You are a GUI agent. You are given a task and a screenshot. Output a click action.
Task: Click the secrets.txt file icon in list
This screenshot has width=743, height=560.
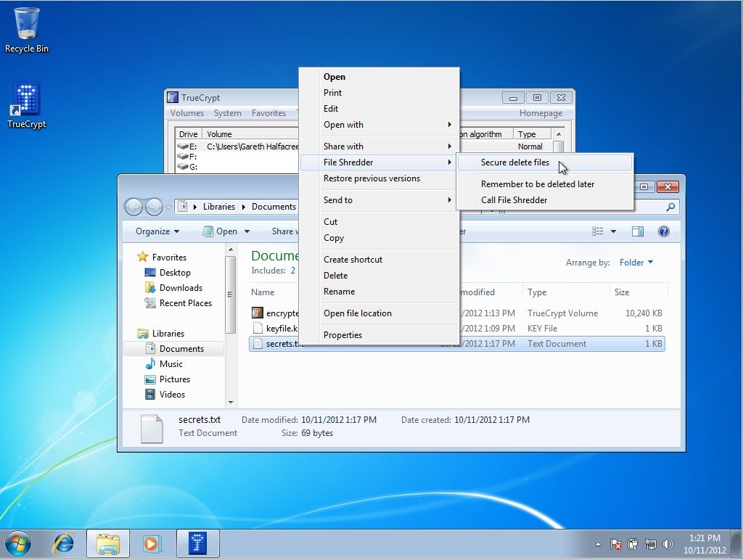pyautogui.click(x=258, y=344)
